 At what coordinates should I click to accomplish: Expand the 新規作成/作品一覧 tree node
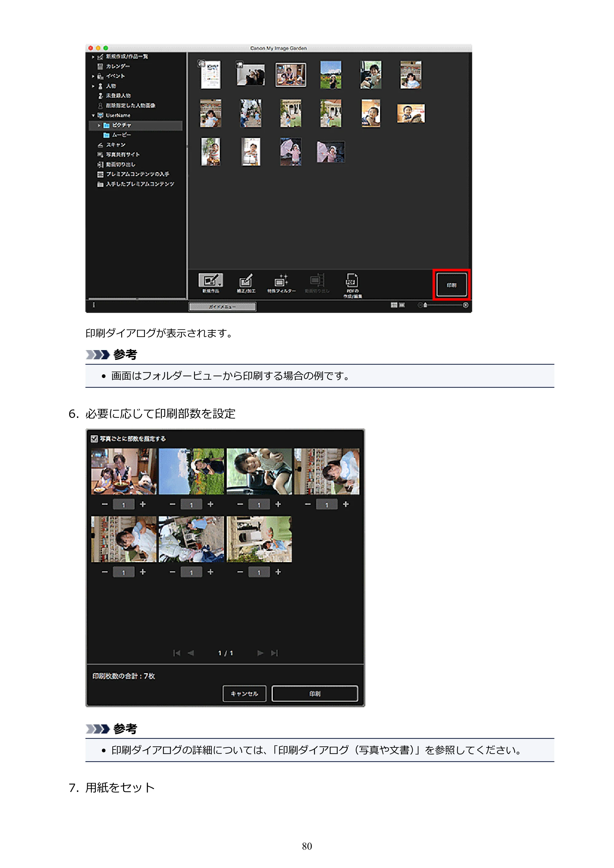coord(93,57)
